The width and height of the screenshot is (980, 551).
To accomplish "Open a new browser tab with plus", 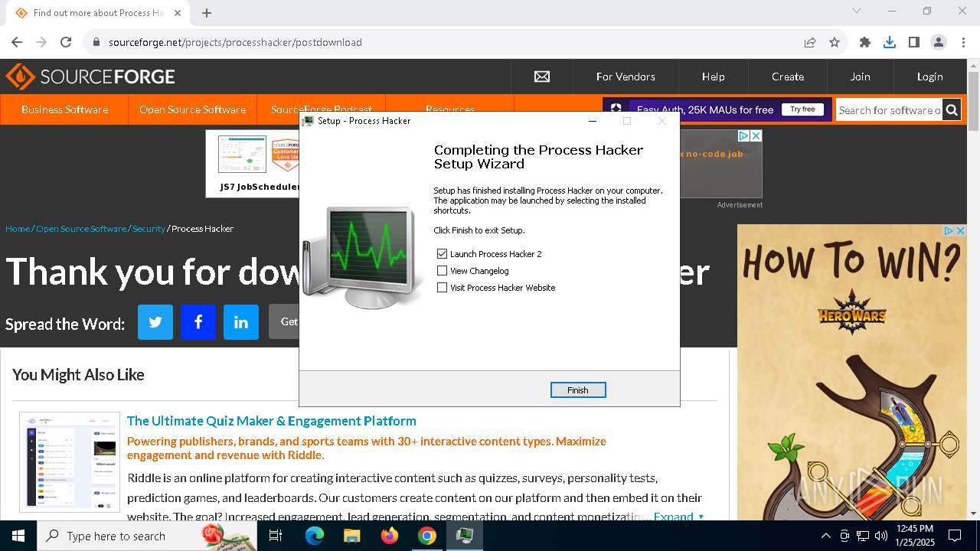I will 207,12.
